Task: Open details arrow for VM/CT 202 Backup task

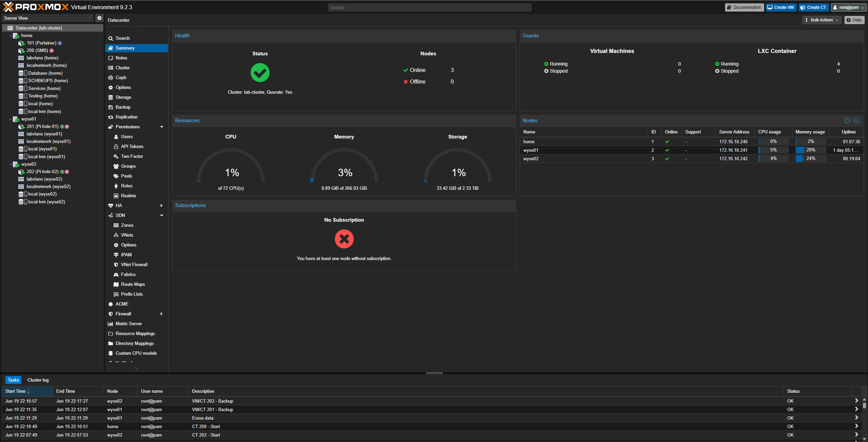Action: 856,401
